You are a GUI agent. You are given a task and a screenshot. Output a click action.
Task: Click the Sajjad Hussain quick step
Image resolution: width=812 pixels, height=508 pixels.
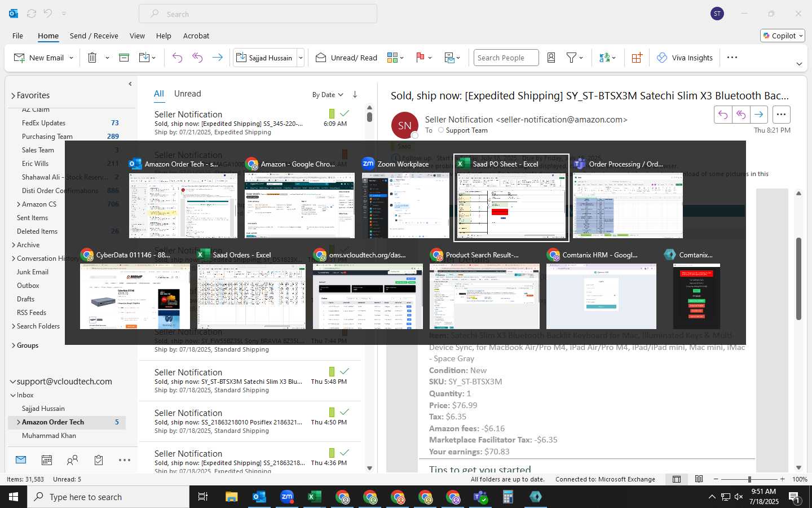tap(264, 58)
